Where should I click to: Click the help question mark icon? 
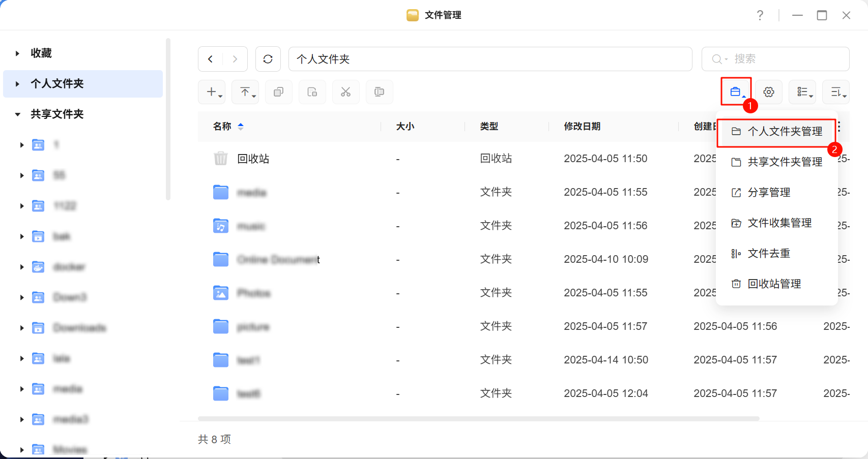click(760, 15)
